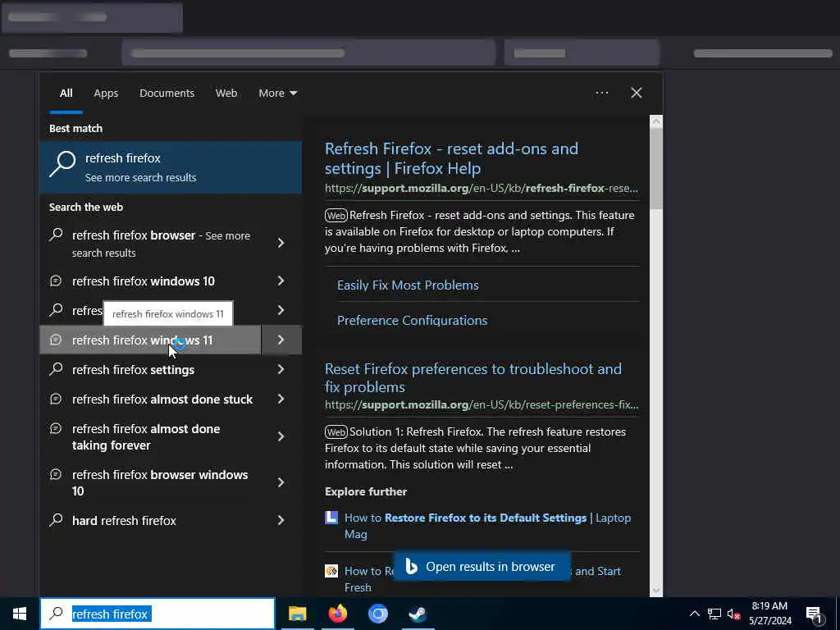This screenshot has height=630, width=840.
Task: Expand 'refresh firefox windows 11' arrow
Action: (281, 340)
